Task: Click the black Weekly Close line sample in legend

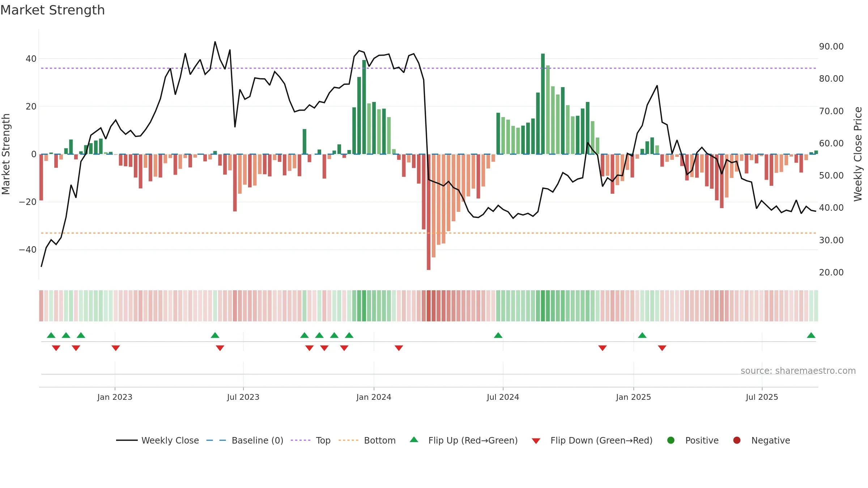Action: [x=127, y=440]
